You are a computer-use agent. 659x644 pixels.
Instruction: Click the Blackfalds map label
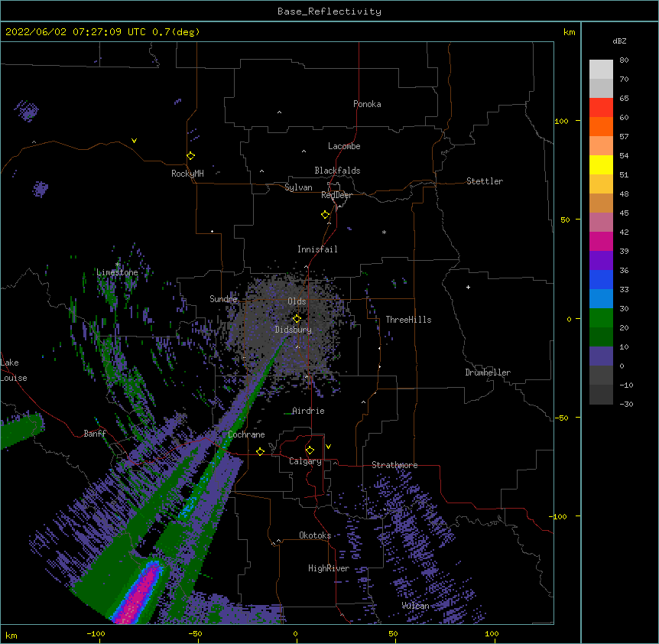point(337,171)
